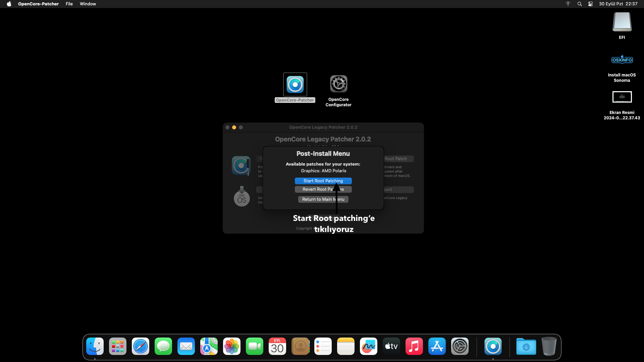
Task: Open Maps from the Dock
Action: pyautogui.click(x=209, y=346)
